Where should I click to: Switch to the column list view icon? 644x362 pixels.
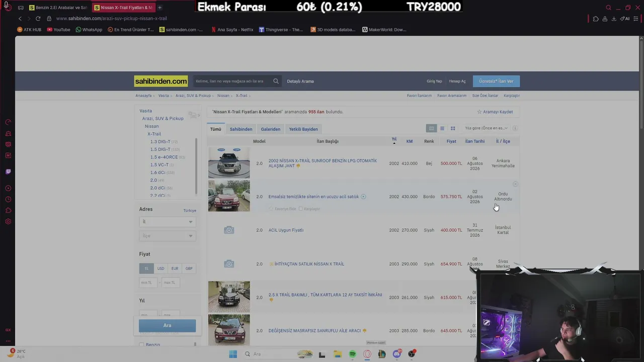click(431, 128)
